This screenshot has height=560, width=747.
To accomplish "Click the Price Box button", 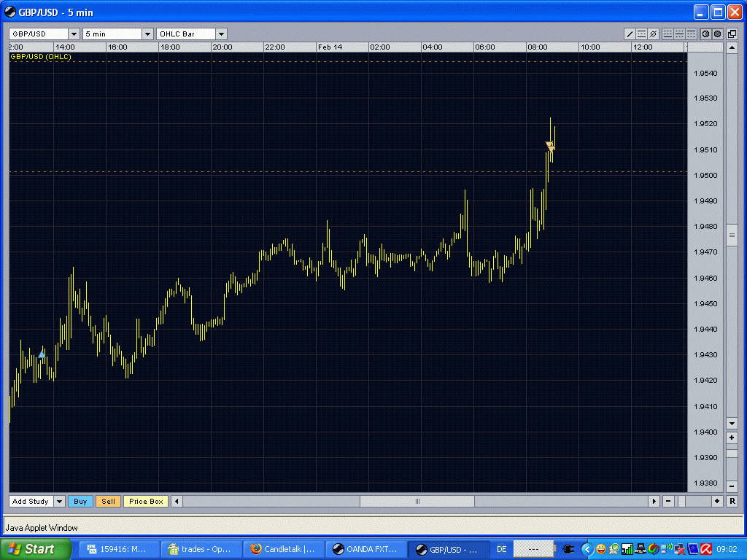I will coord(146,501).
